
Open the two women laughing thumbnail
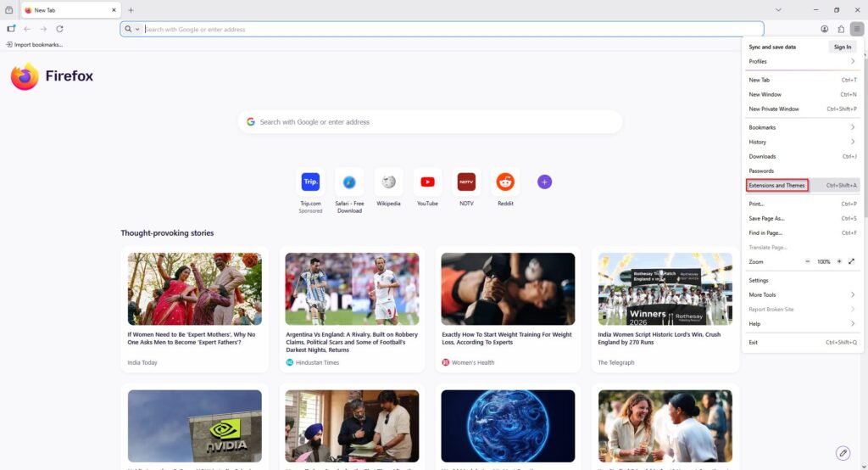pos(665,426)
